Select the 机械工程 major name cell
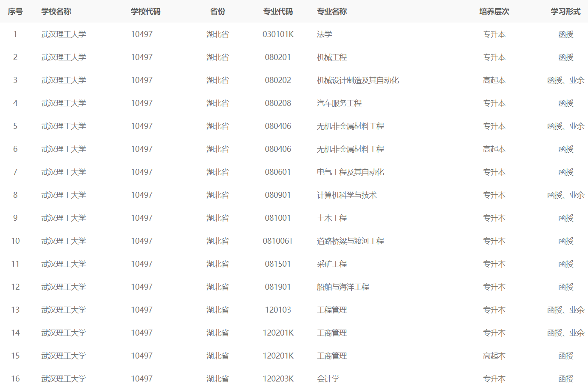Viewport: 588px width, 390px height. 332,57
